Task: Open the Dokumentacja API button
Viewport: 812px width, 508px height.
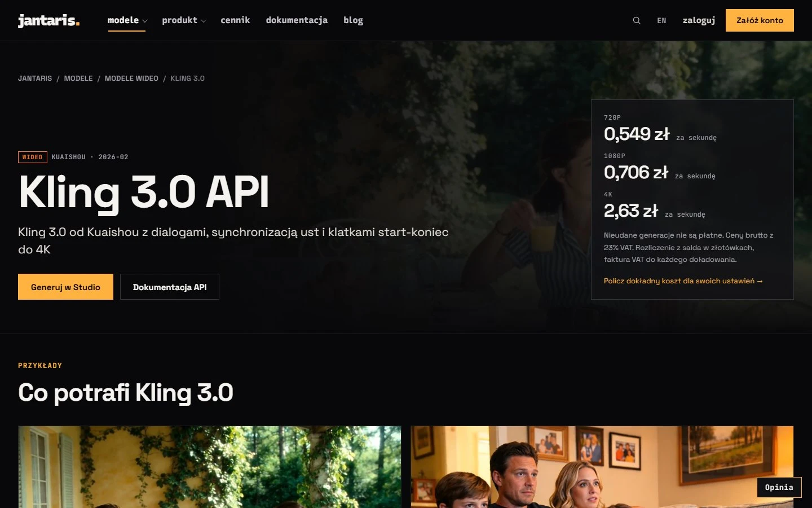Action: point(170,287)
